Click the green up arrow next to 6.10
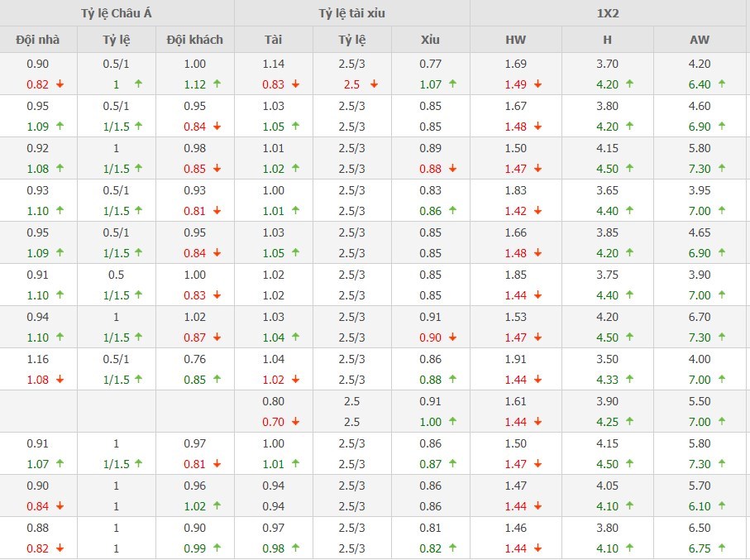The width and height of the screenshot is (750, 560). pos(721,505)
